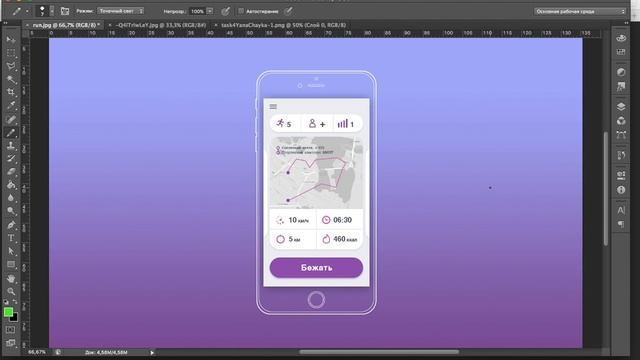Open the Character panel icon
The image size is (640, 360).
coord(621,210)
